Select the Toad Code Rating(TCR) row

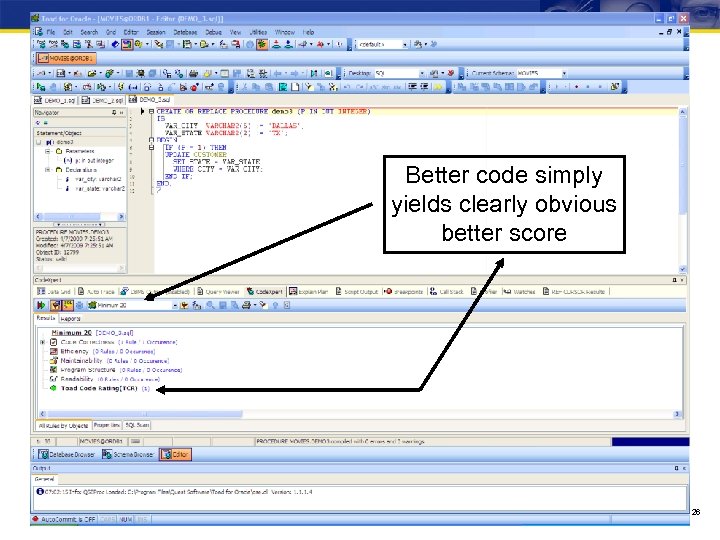[x=99, y=388]
